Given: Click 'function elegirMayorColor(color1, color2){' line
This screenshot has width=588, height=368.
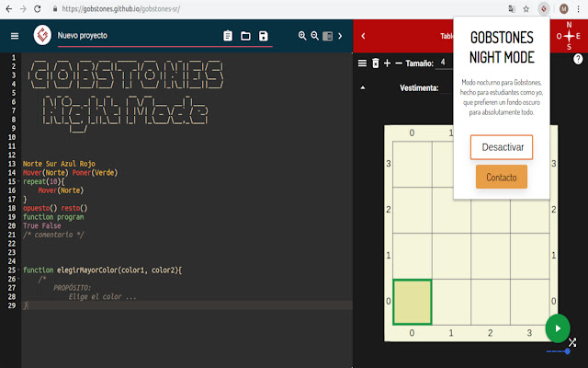Looking at the screenshot, I should click(x=102, y=270).
